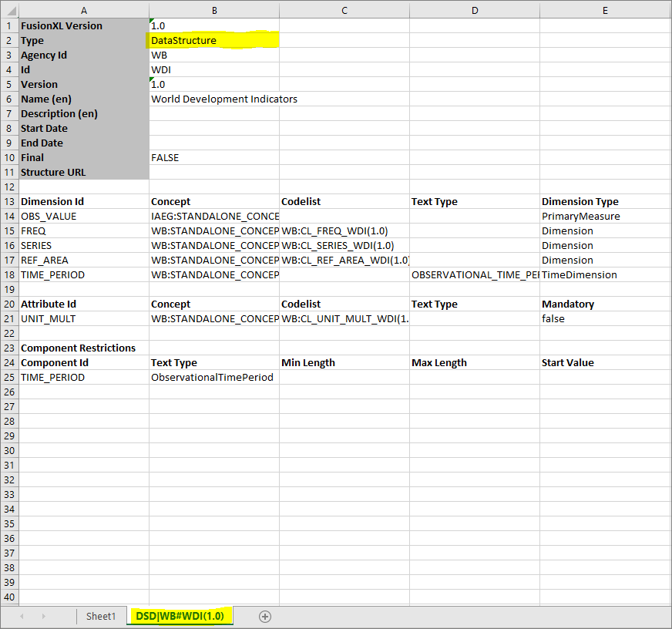
Task: Click the previous sheet navigation arrow
Action: tap(21, 617)
